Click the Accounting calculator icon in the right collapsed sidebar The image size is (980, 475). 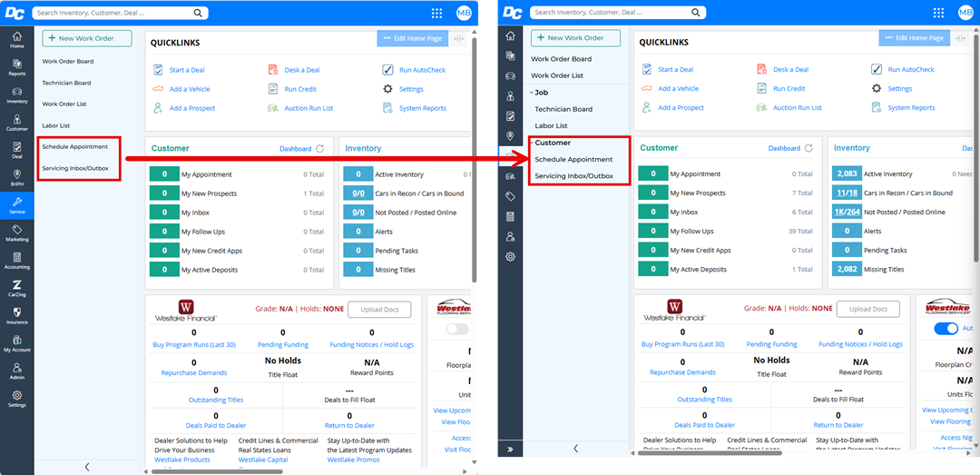[510, 216]
